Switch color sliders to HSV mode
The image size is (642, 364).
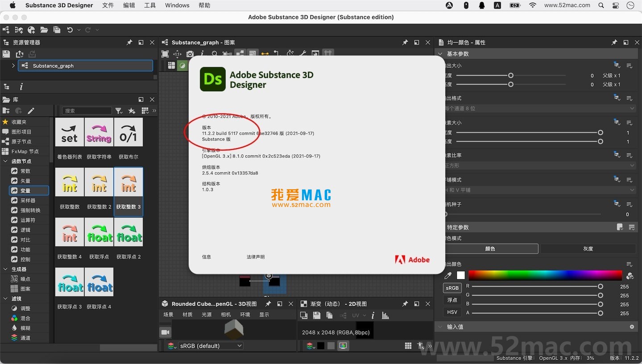tap(452, 312)
